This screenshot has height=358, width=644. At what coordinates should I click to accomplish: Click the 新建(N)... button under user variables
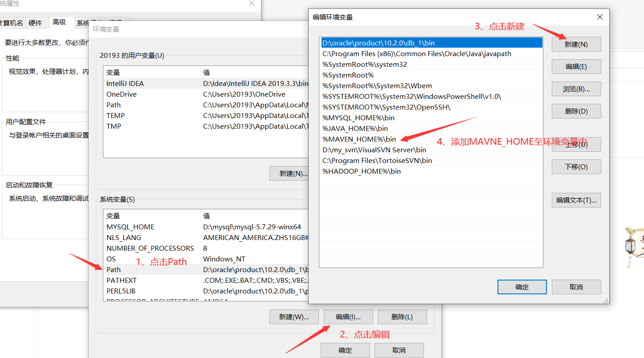(x=289, y=174)
